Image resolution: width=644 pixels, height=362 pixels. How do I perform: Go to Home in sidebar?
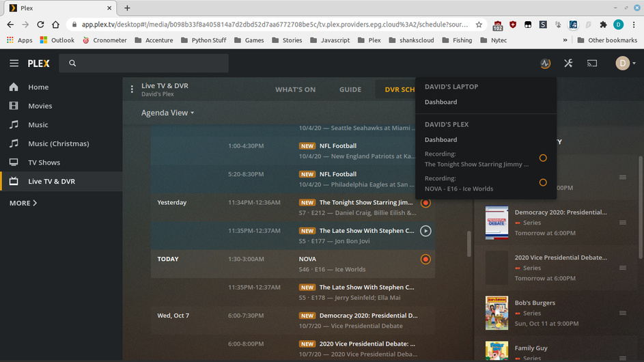point(61,87)
